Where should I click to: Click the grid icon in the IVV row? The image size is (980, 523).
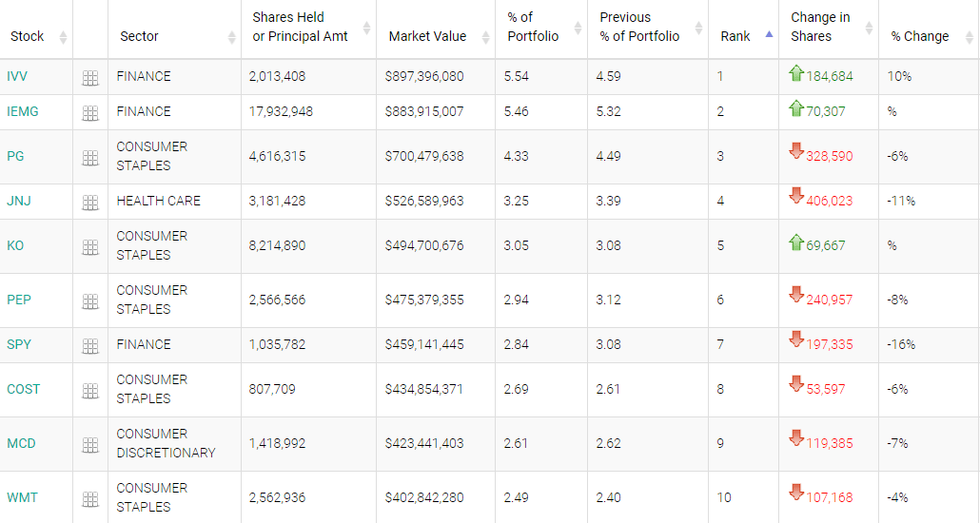90,78
